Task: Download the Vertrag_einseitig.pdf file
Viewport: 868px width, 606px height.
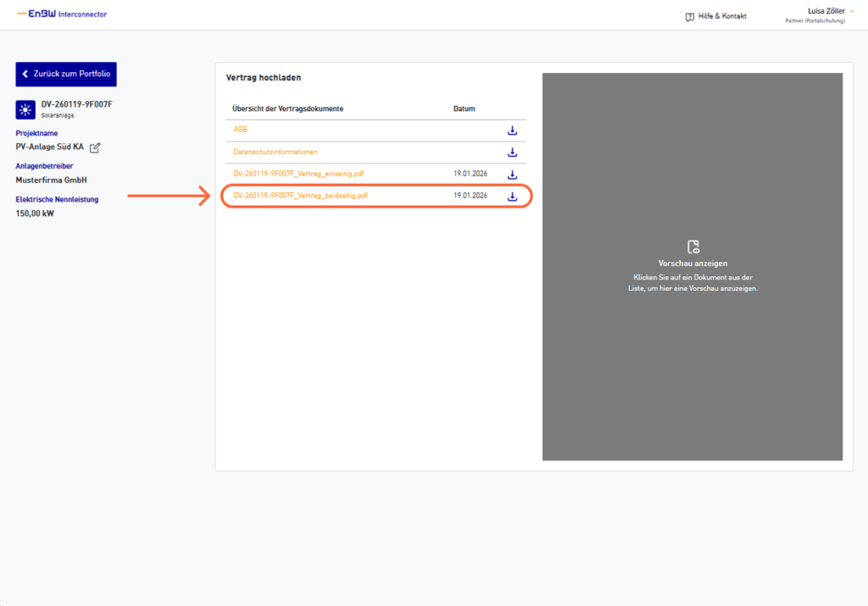Action: (x=512, y=175)
